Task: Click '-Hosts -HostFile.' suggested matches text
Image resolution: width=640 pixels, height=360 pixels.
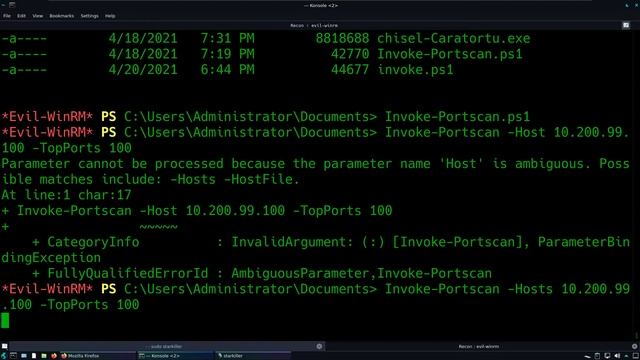Action: coord(235,179)
